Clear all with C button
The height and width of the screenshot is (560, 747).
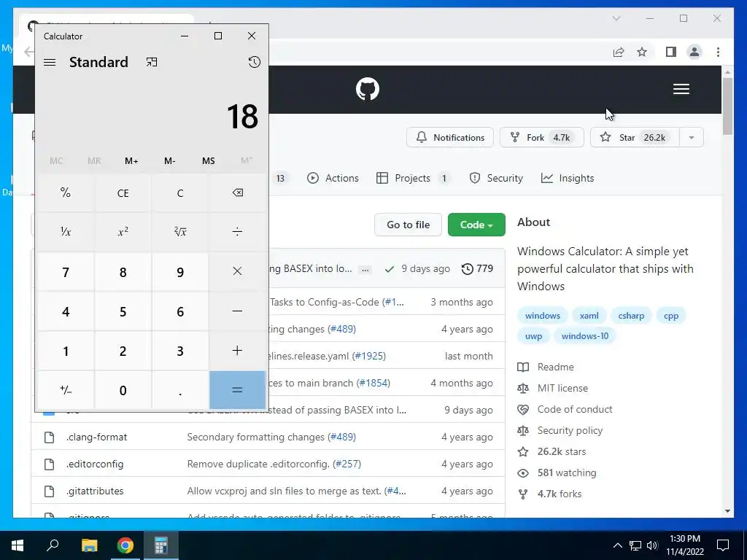click(x=180, y=192)
